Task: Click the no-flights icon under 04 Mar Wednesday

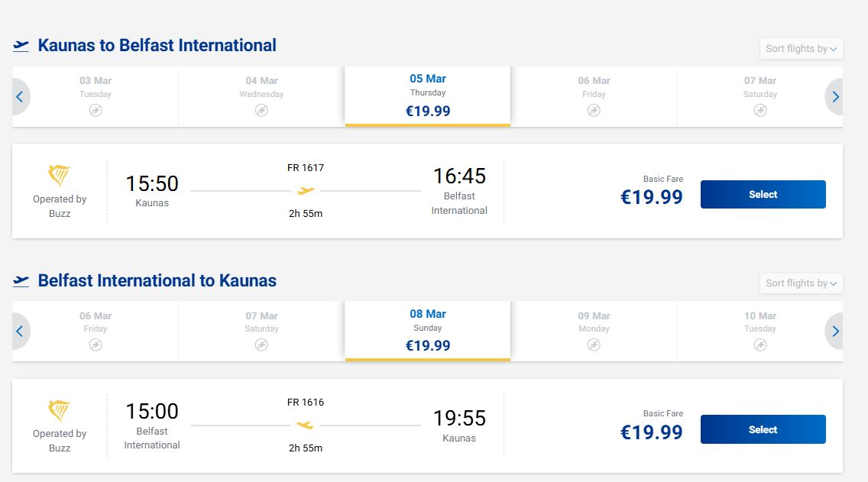Action: (x=261, y=110)
